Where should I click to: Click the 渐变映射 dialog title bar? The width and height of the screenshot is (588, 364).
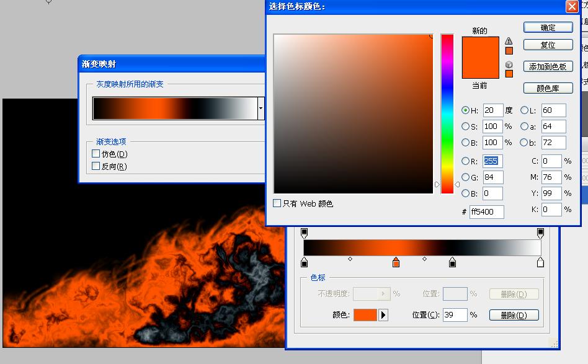[172, 64]
